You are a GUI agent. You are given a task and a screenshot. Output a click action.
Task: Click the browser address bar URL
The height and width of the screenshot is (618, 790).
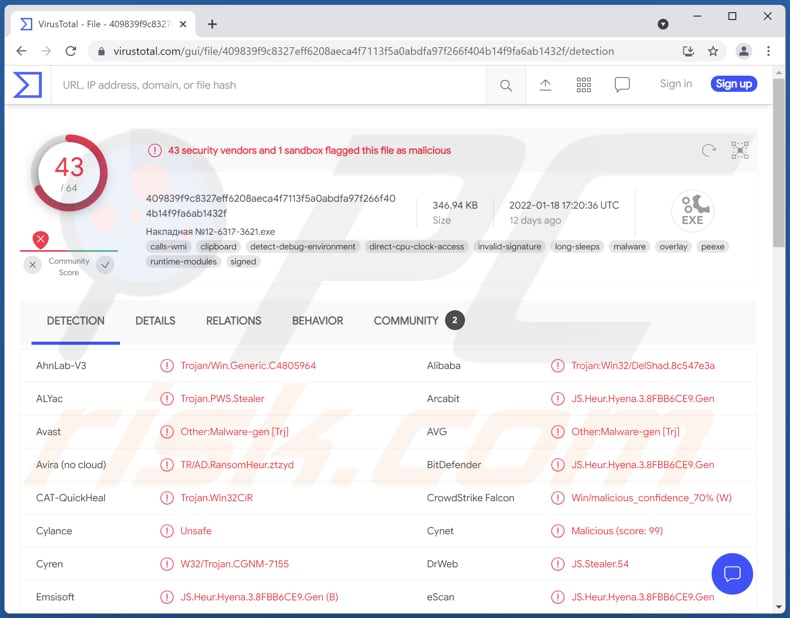[x=363, y=51]
